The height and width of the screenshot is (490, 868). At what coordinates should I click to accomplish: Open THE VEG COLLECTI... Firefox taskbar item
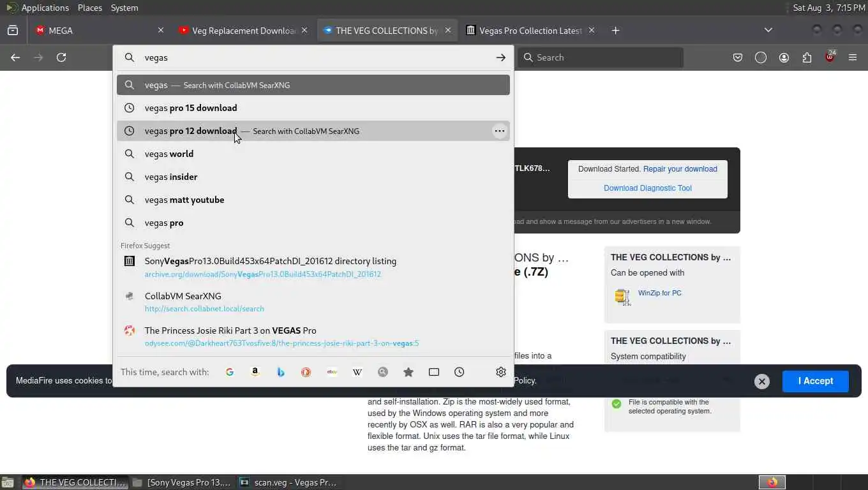click(75, 482)
